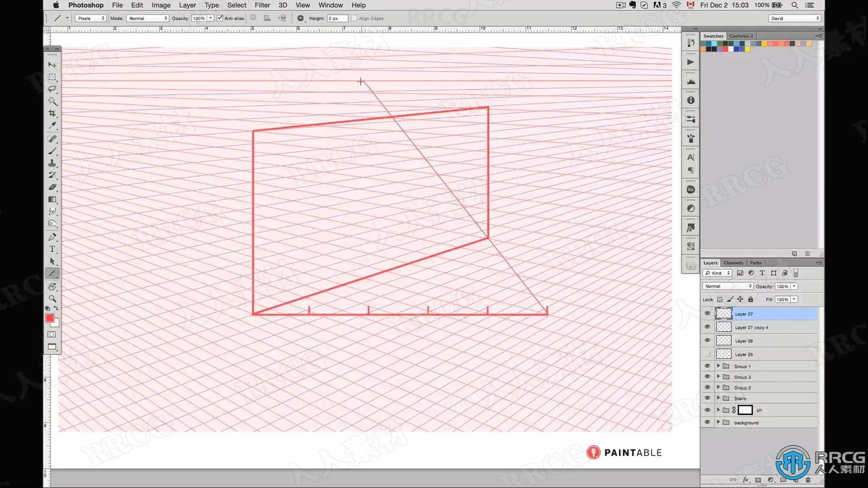Viewport: 868px width, 488px height.
Task: Select the Crop tool
Action: click(52, 113)
